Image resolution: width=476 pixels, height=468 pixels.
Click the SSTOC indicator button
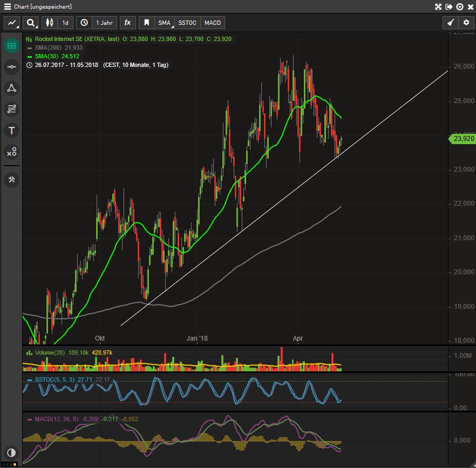pos(187,23)
